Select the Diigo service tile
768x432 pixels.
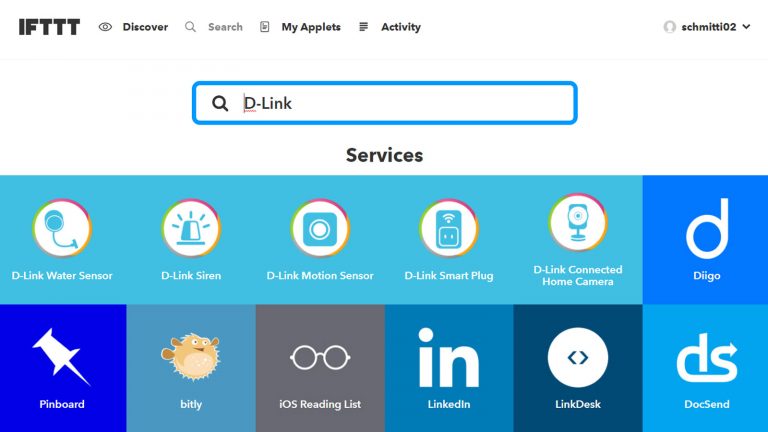pyautogui.click(x=705, y=240)
